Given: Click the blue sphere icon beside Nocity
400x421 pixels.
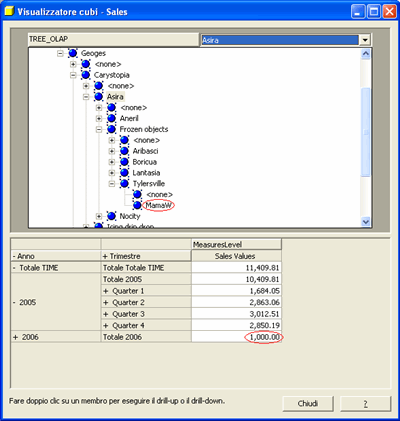Looking at the screenshot, I should [x=111, y=216].
